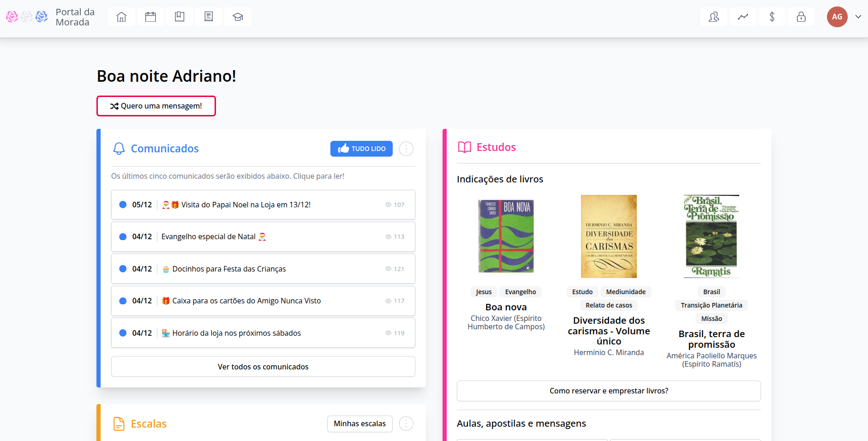Open the bookmark book icon in navigation
868x441 pixels.
(180, 17)
